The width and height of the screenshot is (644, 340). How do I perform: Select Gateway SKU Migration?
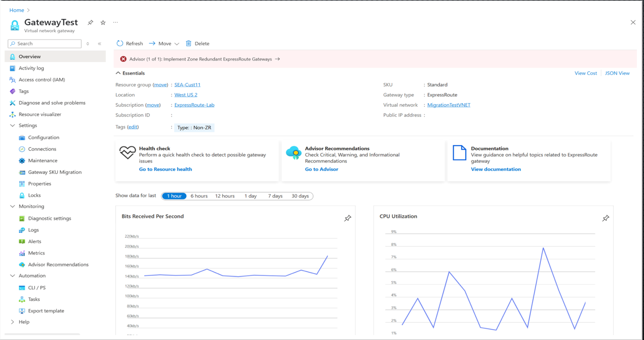[55, 172]
